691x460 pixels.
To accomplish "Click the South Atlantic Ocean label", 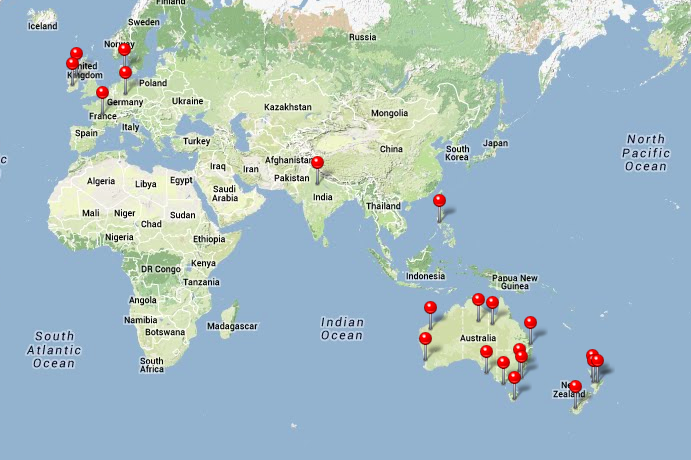I will [54, 350].
